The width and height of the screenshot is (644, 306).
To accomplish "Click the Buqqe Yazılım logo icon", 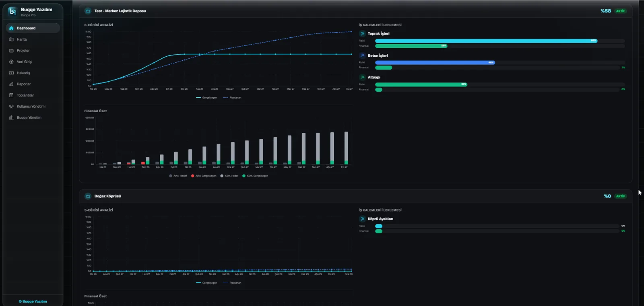I will click(x=12, y=12).
